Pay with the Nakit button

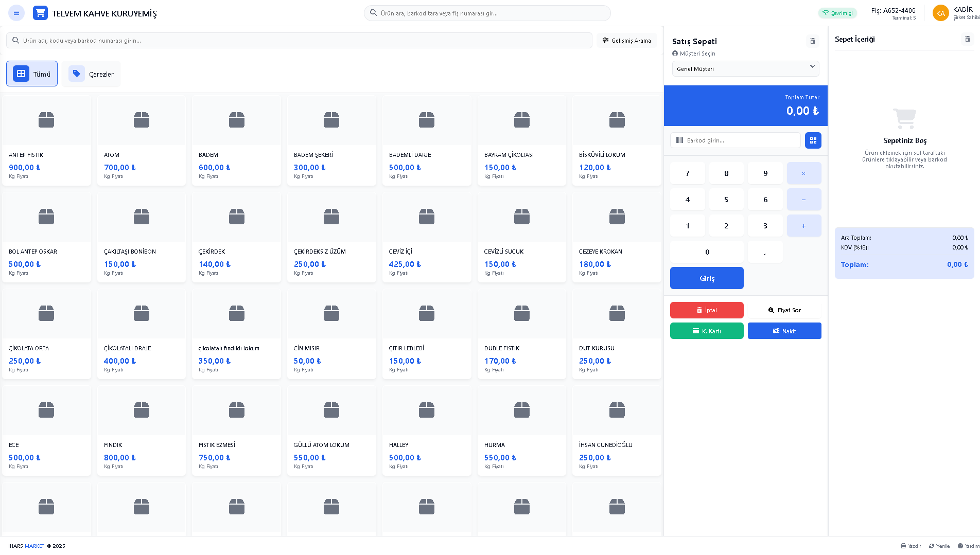click(x=784, y=331)
